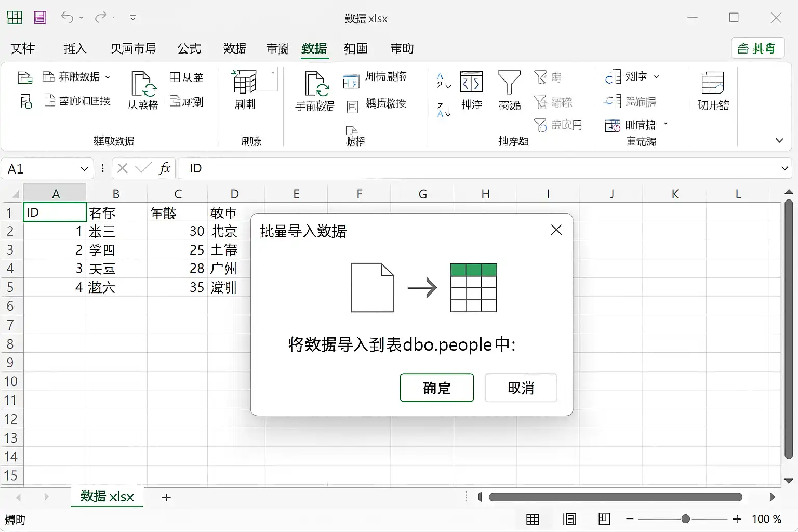Viewport: 798px width, 532px height.
Task: Open the 公式 ribbon tab
Action: 189,48
